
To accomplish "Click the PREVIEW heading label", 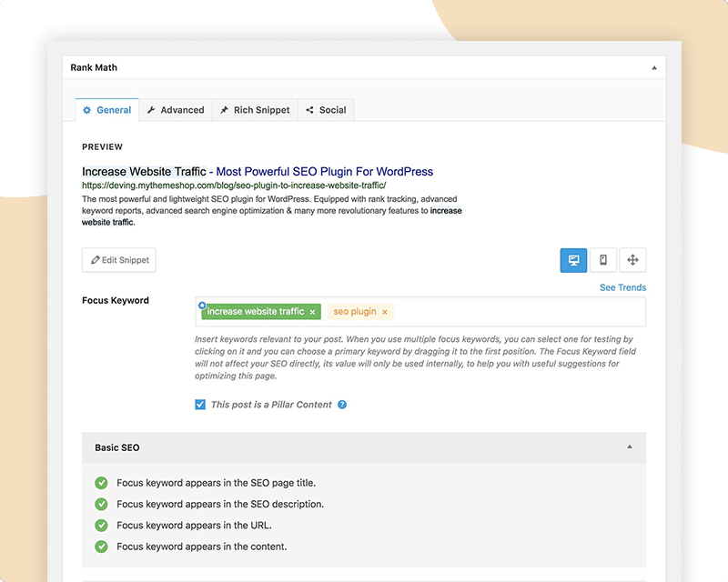I will click(102, 146).
